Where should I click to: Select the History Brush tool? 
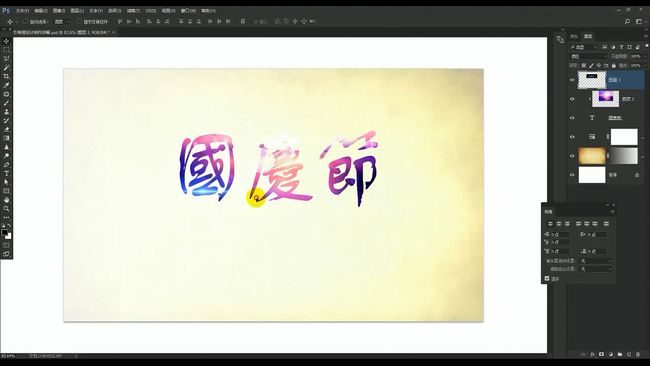[x=6, y=120]
